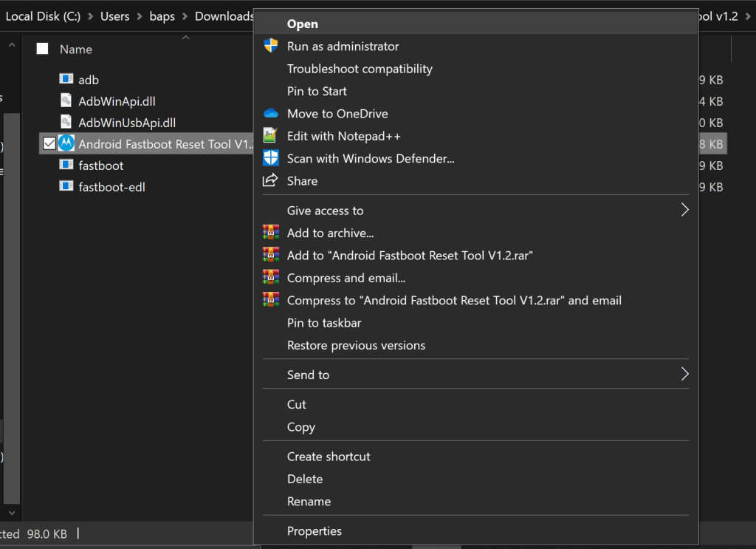Click the Android Fastboot Reset Tool app icon
The width and height of the screenshot is (756, 549).
click(66, 143)
